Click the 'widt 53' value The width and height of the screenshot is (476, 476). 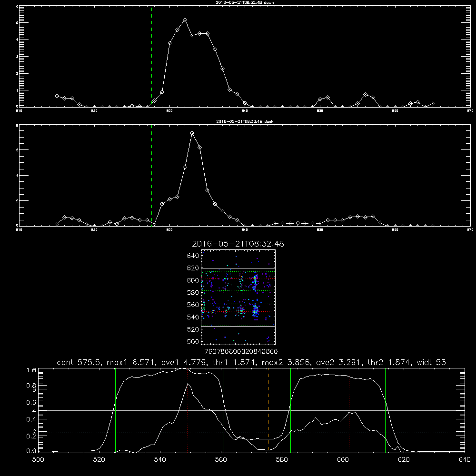pos(431,362)
